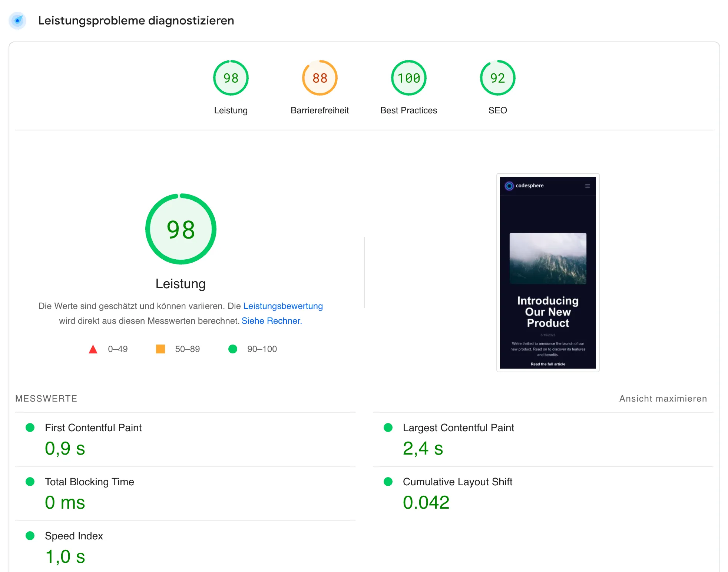The image size is (728, 572).
Task: Click the codesphere page screenshot thumbnail
Action: click(x=548, y=273)
